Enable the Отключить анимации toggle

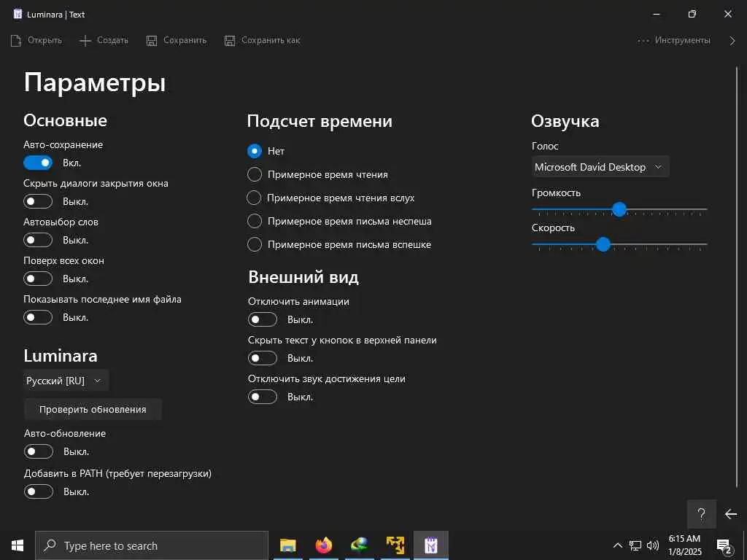[x=263, y=319]
